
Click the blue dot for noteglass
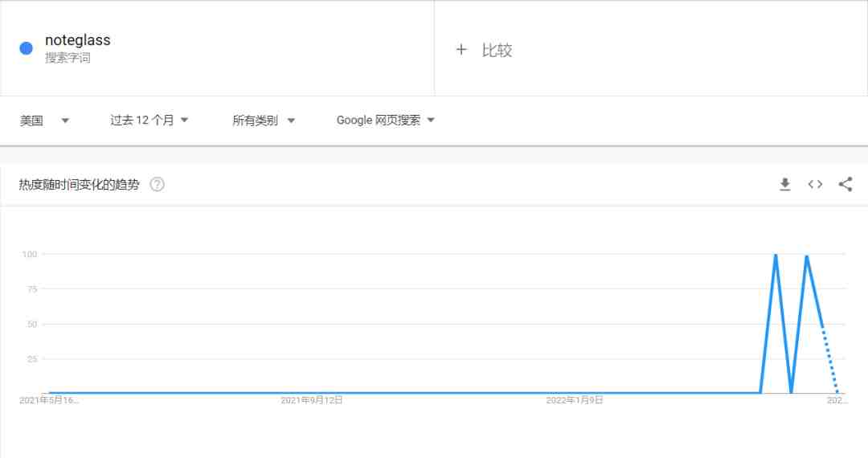coord(26,48)
